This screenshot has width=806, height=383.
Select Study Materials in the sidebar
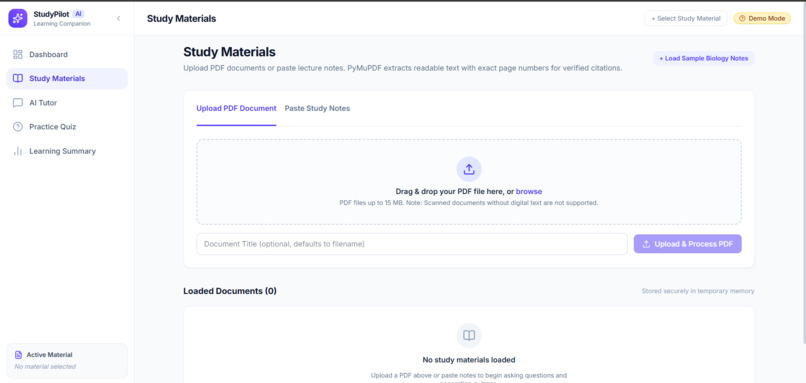coord(67,79)
